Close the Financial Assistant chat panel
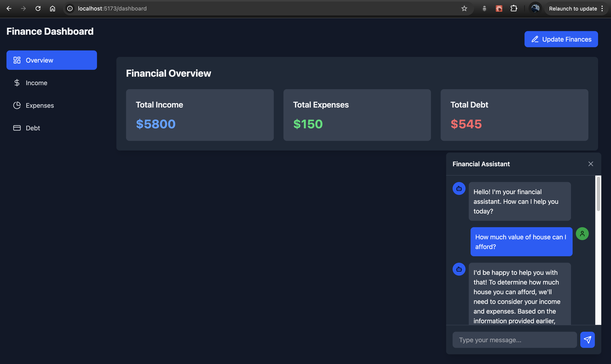The width and height of the screenshot is (611, 364). [x=591, y=164]
